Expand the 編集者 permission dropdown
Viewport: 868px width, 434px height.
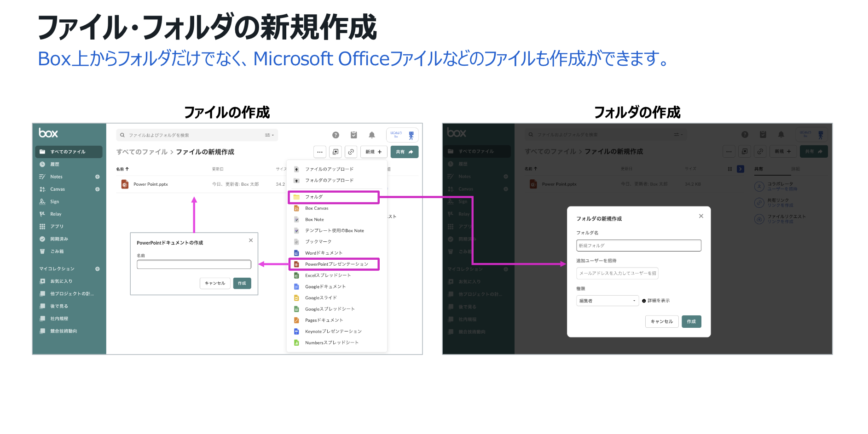click(x=607, y=301)
